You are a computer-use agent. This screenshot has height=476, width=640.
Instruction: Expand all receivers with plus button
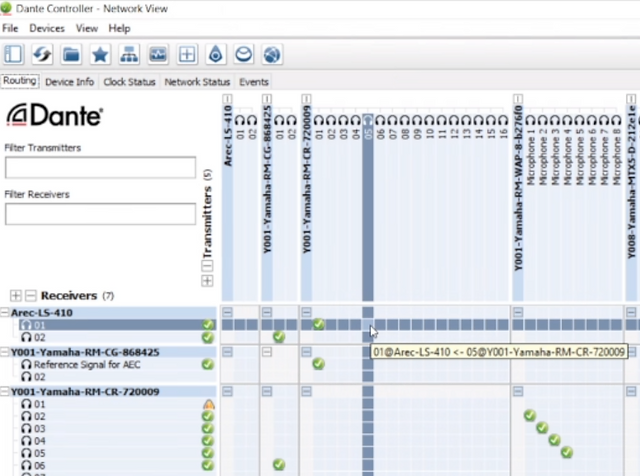click(16, 296)
